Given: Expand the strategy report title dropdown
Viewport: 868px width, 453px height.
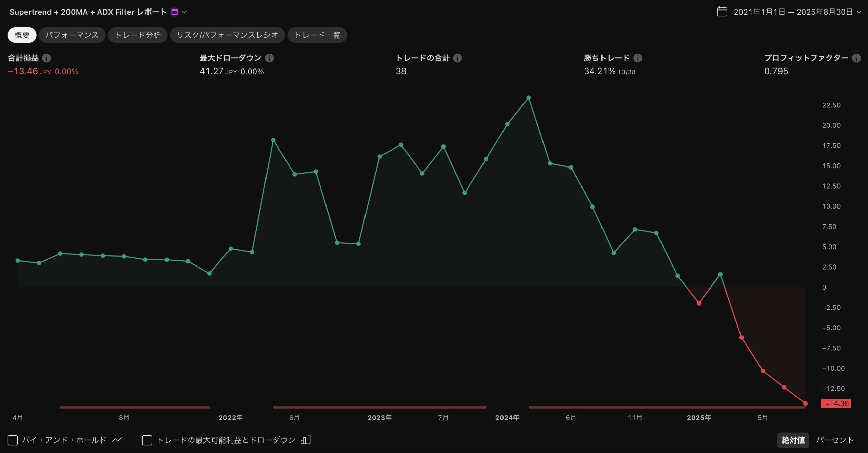Looking at the screenshot, I should pyautogui.click(x=185, y=12).
